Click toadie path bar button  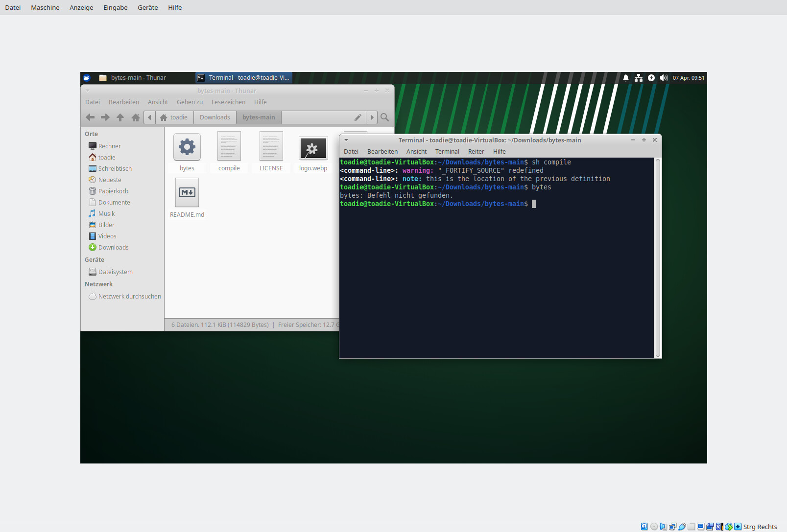pos(174,117)
